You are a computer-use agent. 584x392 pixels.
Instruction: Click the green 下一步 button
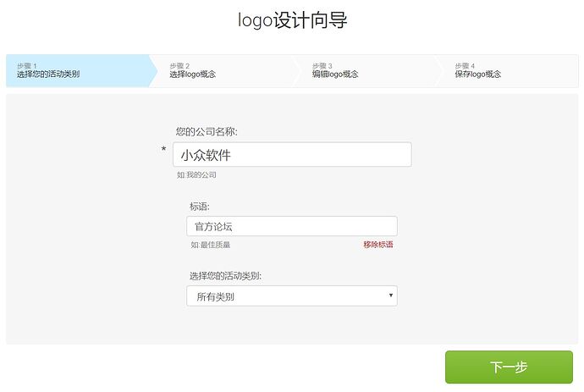[509, 367]
